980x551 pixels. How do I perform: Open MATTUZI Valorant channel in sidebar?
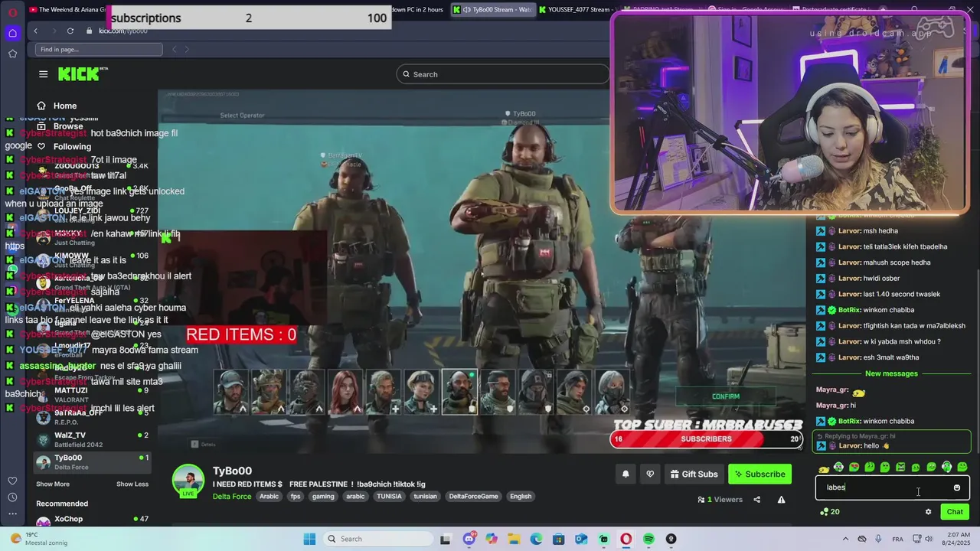tap(91, 394)
